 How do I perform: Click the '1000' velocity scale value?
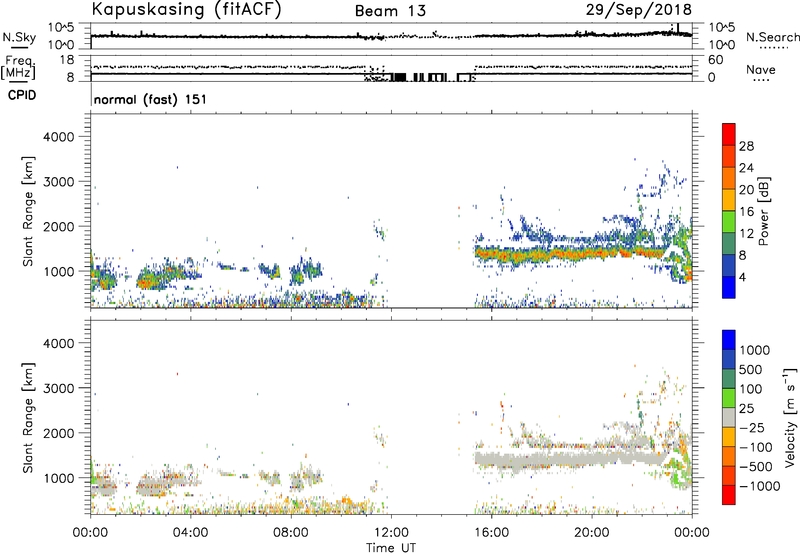point(754,350)
